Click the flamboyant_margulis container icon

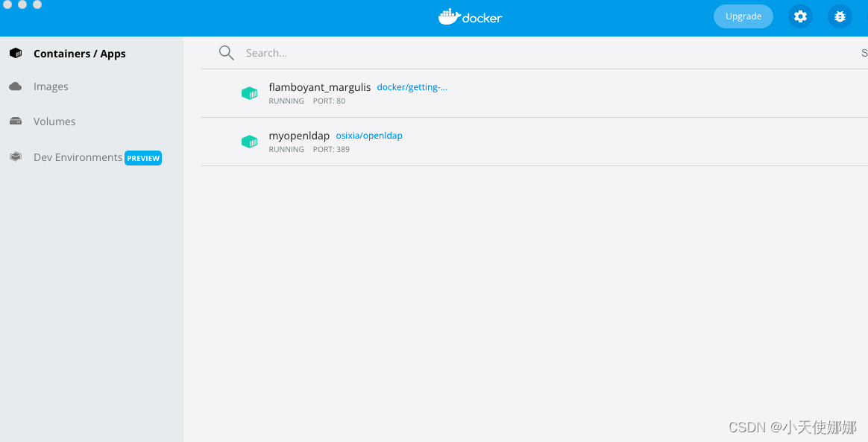tap(250, 93)
